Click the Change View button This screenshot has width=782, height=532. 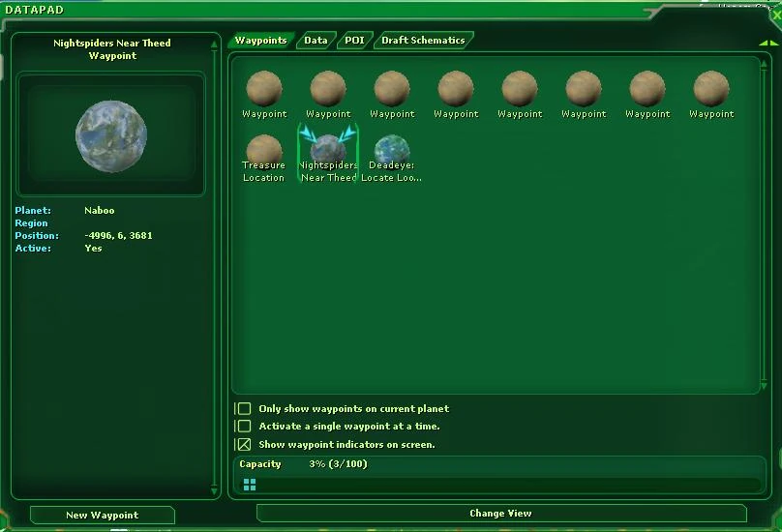pos(501,513)
